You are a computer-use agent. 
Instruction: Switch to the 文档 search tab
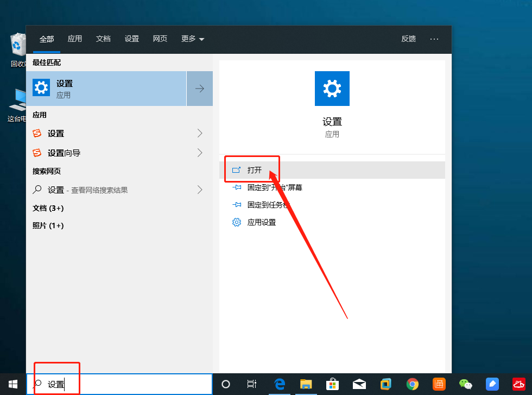[103, 39]
